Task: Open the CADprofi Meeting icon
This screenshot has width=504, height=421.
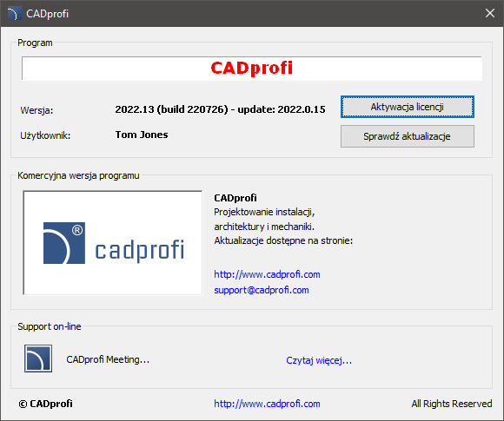Action: point(38,359)
